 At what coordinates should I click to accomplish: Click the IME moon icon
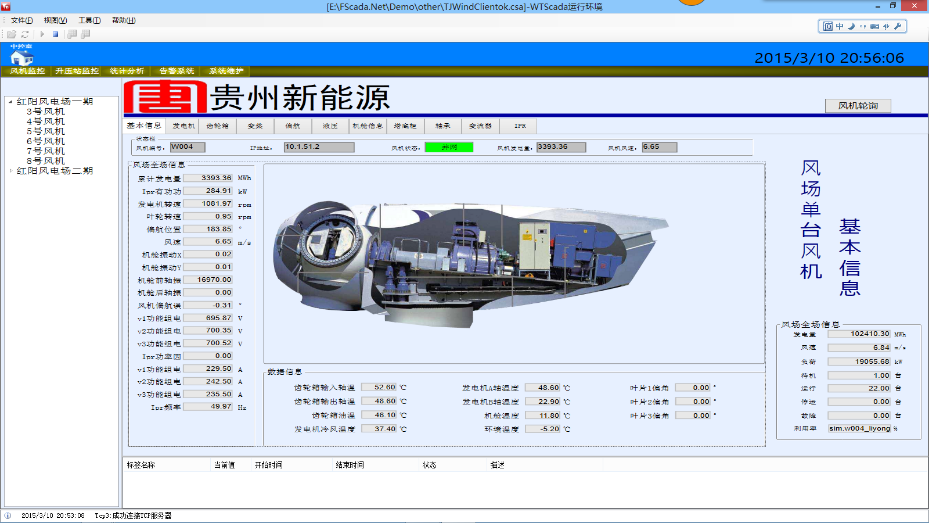[x=851, y=26]
